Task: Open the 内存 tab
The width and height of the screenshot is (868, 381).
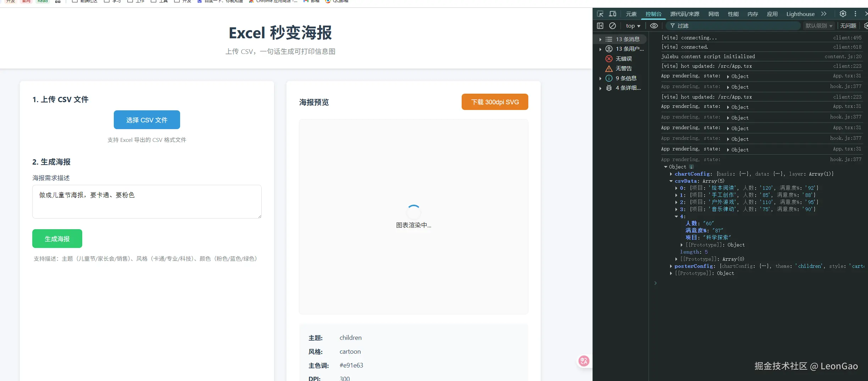Action: point(753,14)
